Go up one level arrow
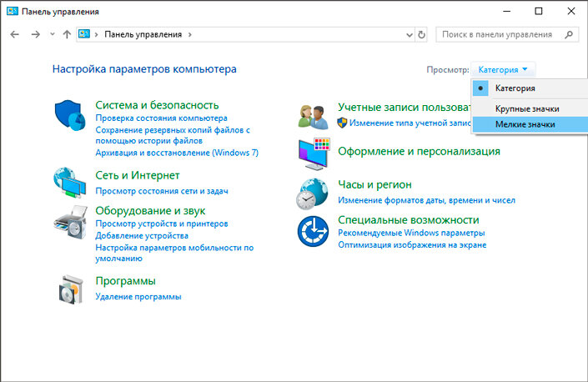Viewport: 588px width, 382px height. coord(67,34)
